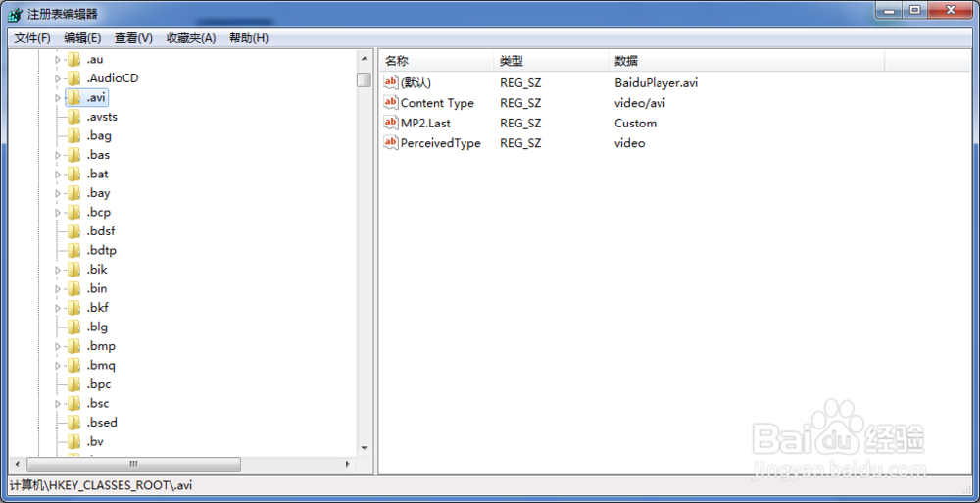Click the .bpc folder icon

pyautogui.click(x=74, y=384)
